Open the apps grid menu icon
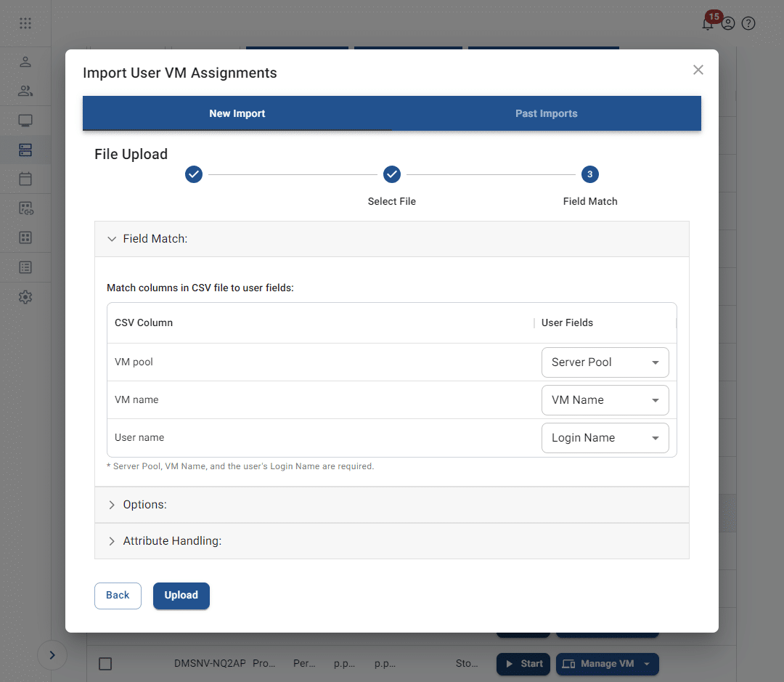The image size is (784, 682). [25, 23]
